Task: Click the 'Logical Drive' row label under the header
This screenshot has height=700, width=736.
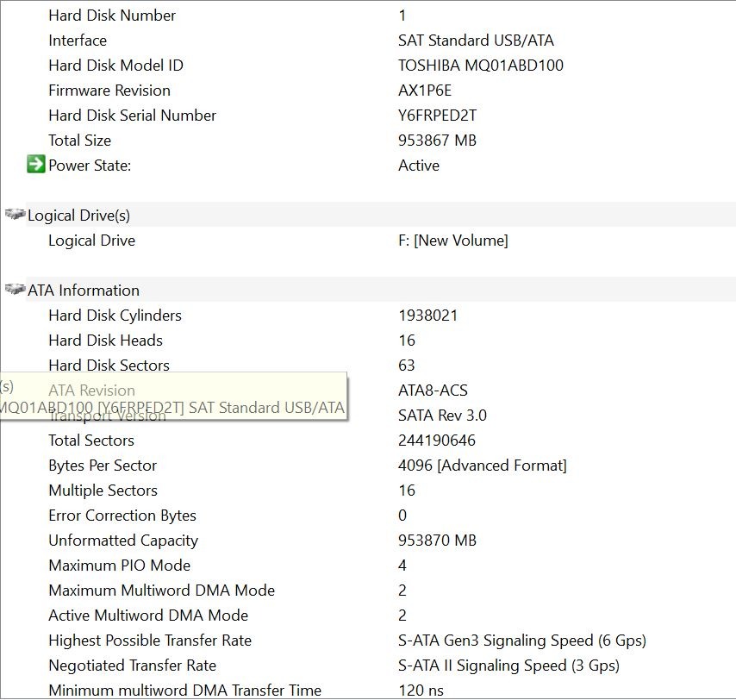Action: click(91, 241)
